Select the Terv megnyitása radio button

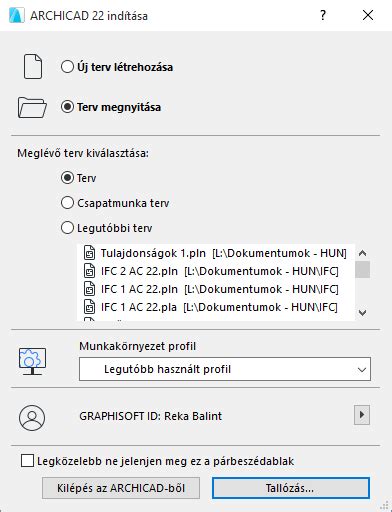pyautogui.click(x=67, y=107)
